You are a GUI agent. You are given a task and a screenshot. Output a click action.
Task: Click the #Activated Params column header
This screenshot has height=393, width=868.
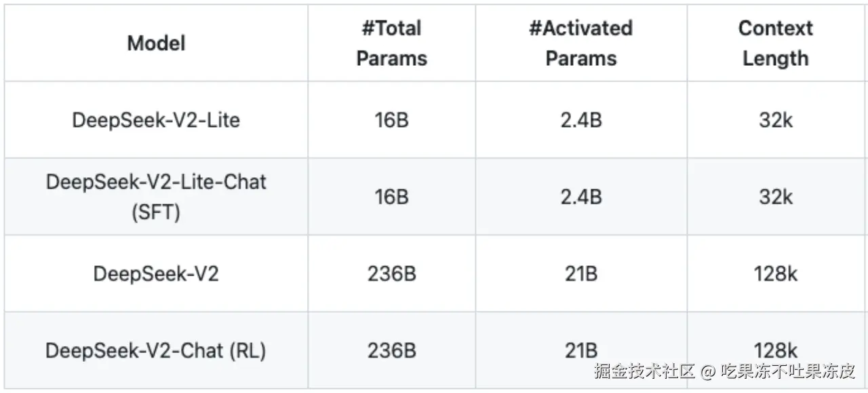coord(580,43)
